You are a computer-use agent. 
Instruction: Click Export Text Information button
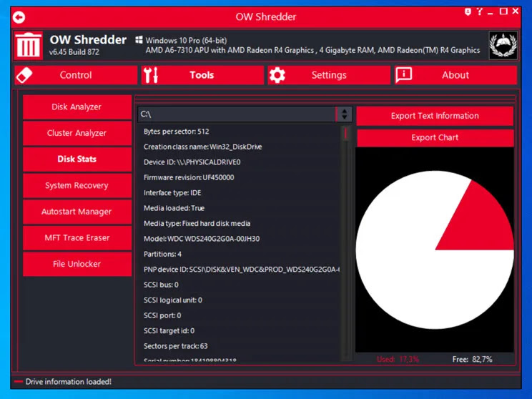[x=435, y=116]
